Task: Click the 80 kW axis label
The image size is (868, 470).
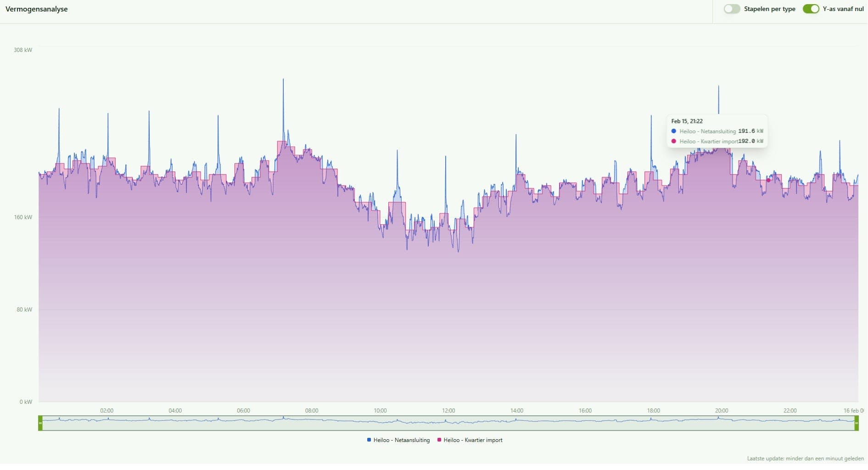Action: [24, 310]
